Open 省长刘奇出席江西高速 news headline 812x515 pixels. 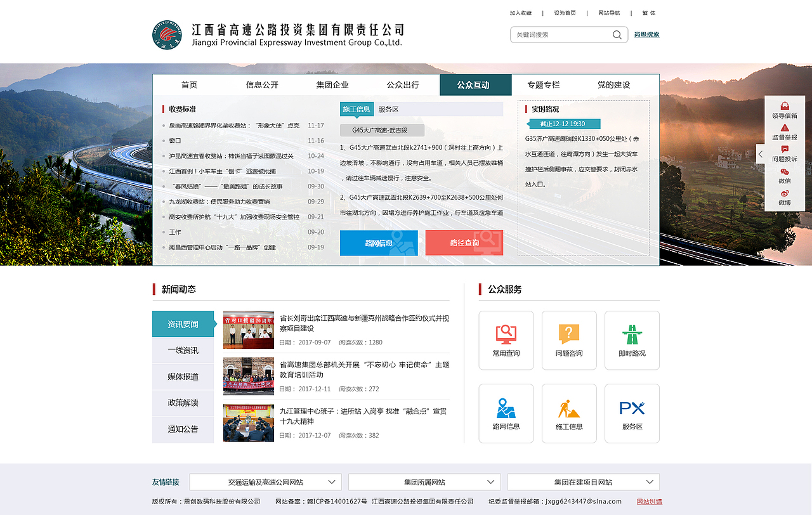pos(364,323)
